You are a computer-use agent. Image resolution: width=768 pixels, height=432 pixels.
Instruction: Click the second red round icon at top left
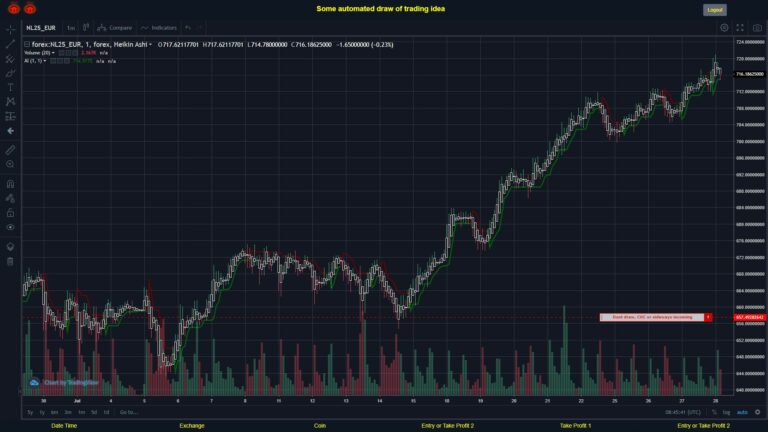pos(30,8)
